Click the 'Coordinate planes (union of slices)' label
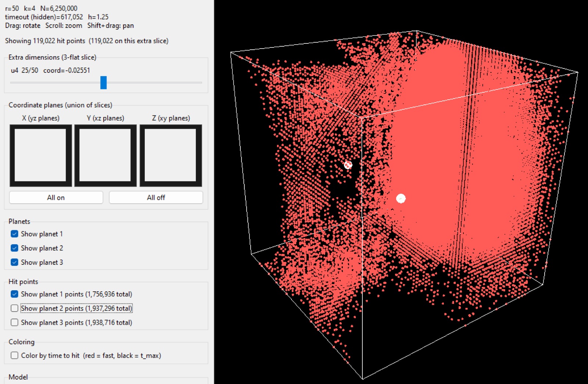 60,105
